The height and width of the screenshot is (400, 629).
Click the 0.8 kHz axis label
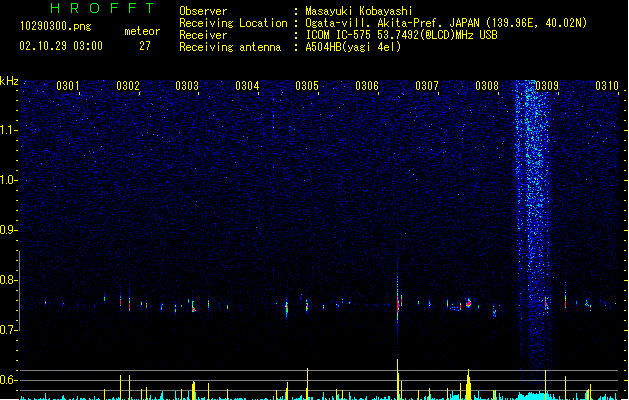click(x=8, y=280)
